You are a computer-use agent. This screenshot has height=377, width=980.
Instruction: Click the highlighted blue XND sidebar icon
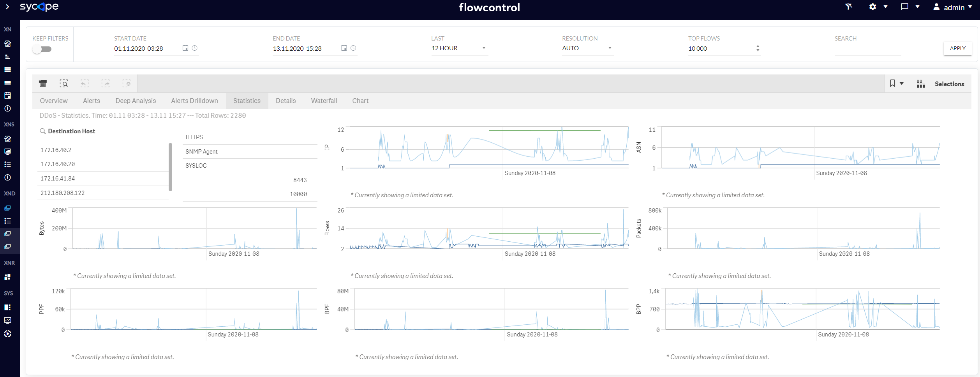click(x=7, y=208)
